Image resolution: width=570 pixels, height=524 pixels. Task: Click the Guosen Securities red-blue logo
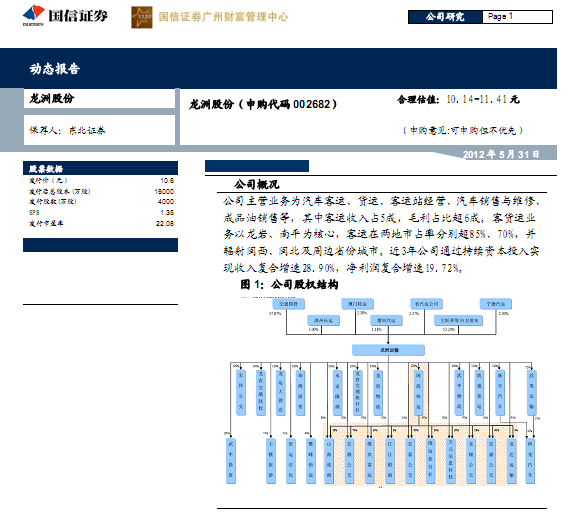pyautogui.click(x=33, y=15)
